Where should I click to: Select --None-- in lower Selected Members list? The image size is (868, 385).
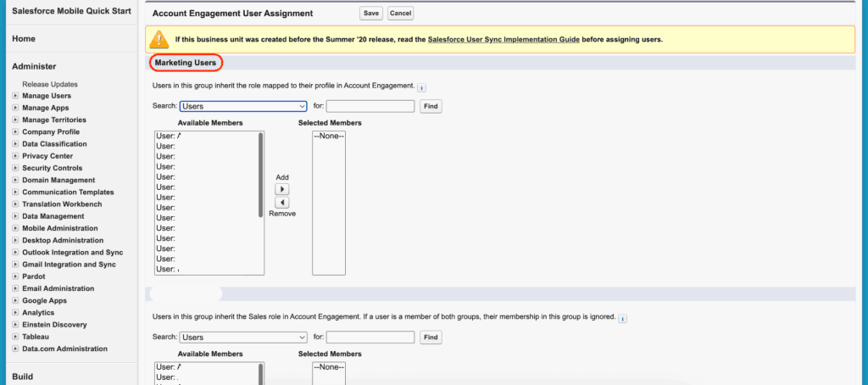[329, 367]
